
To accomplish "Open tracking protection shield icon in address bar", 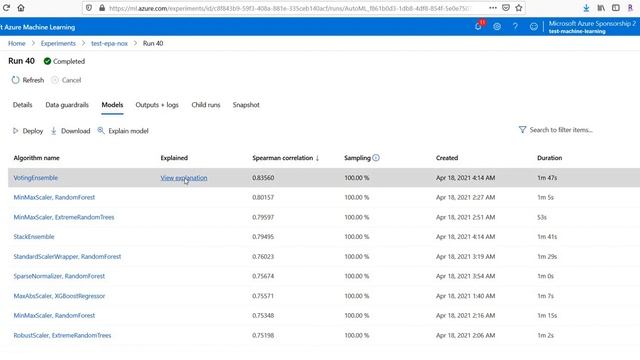I will (x=89, y=8).
